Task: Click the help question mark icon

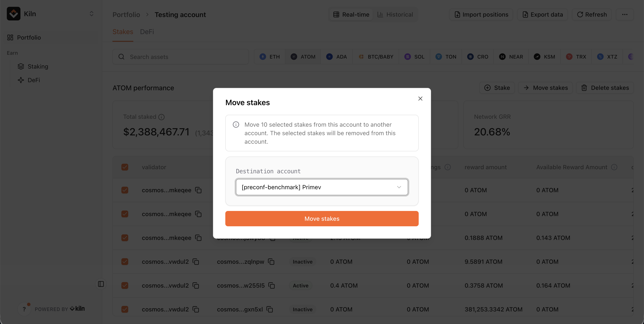Action: click(x=24, y=309)
